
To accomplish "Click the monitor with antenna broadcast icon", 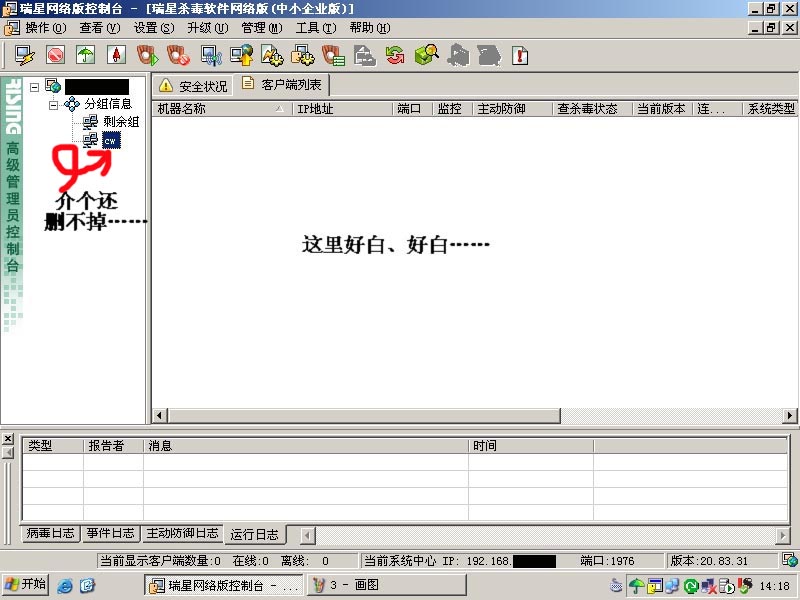I will pos(210,55).
